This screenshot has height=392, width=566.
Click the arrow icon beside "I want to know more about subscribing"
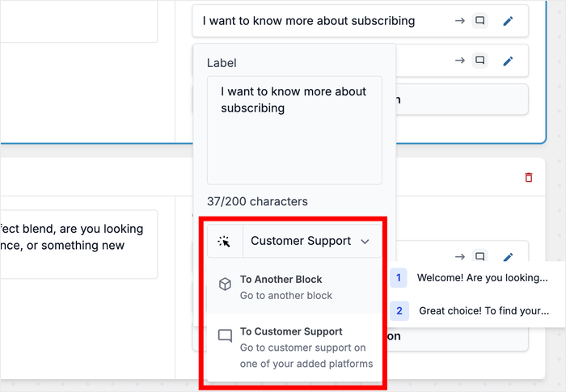click(459, 21)
